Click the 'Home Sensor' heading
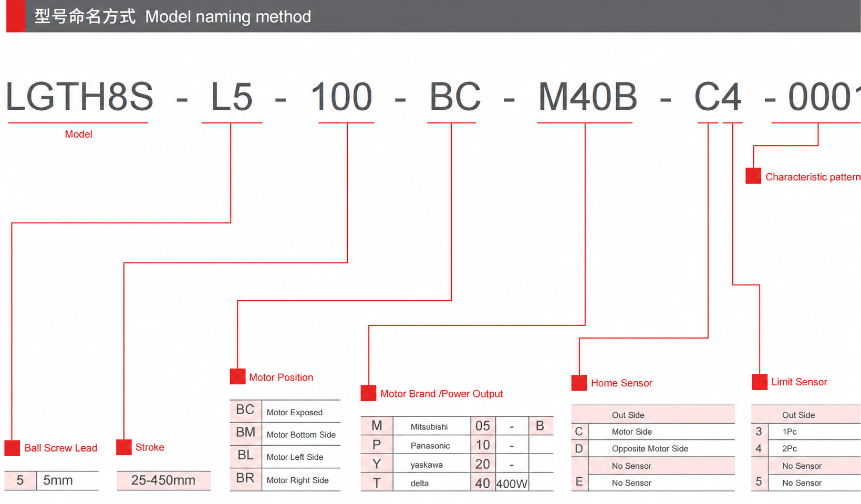 621,383
